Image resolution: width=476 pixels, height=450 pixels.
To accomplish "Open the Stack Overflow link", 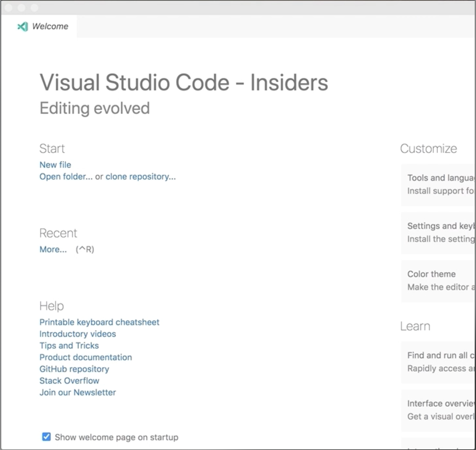I will coord(69,381).
